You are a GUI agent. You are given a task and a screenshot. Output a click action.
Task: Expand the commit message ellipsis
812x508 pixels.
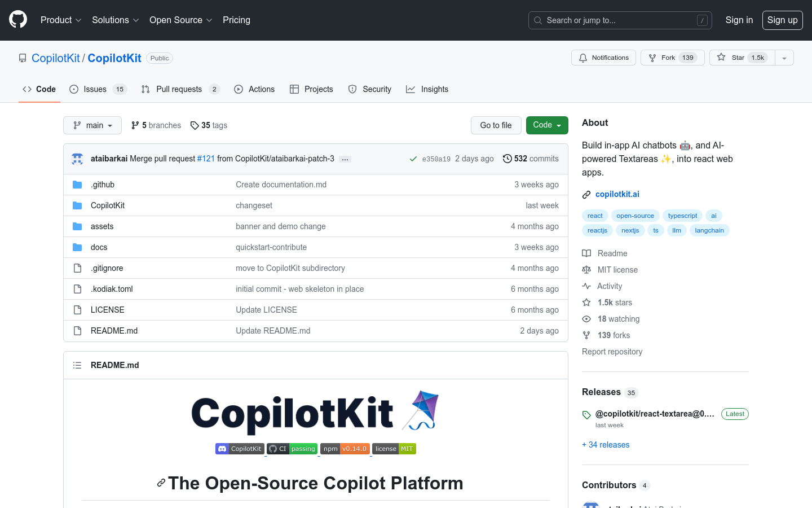click(x=345, y=159)
